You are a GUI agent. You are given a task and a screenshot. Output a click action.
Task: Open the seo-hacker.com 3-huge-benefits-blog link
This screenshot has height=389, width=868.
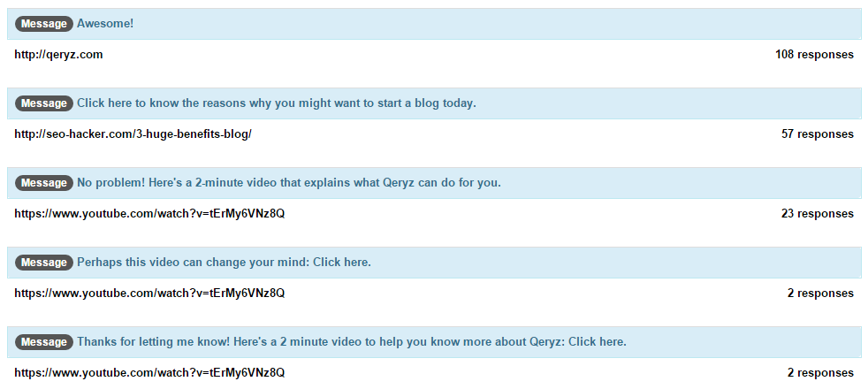(x=133, y=134)
